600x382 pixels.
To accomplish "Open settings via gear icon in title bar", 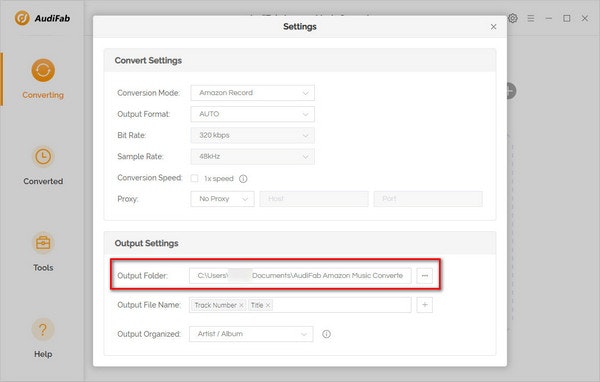I will [513, 18].
